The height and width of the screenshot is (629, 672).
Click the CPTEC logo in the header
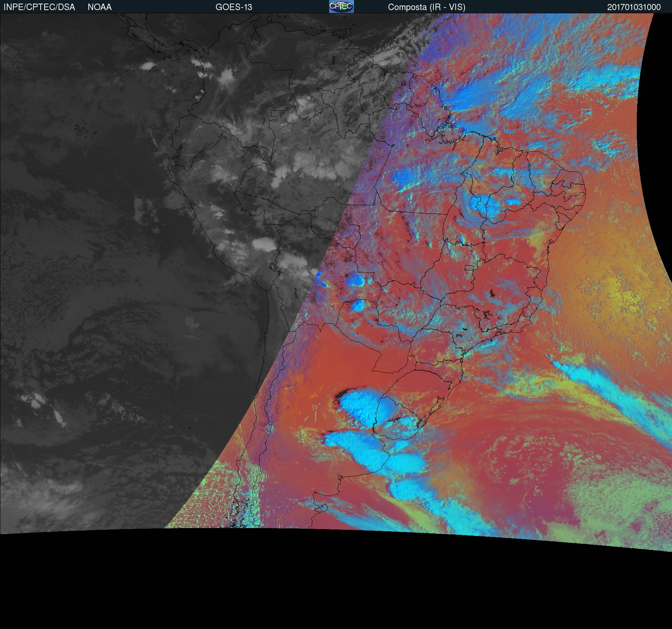341,6
